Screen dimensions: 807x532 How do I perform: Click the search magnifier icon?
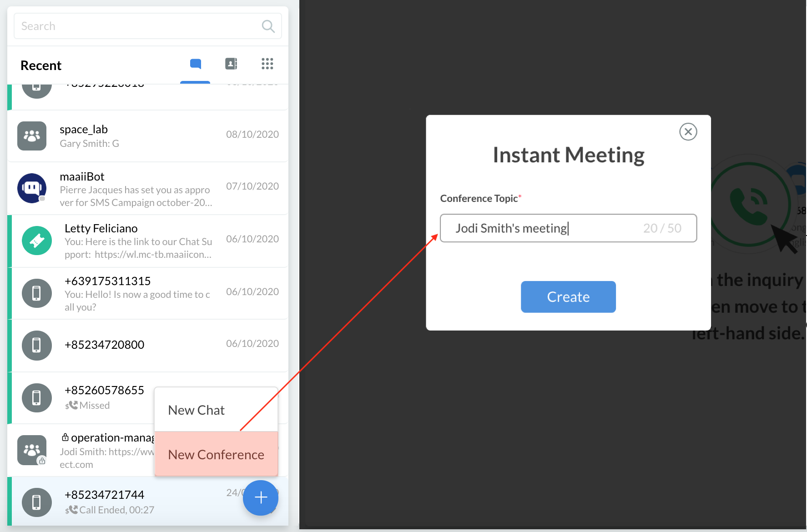point(268,26)
